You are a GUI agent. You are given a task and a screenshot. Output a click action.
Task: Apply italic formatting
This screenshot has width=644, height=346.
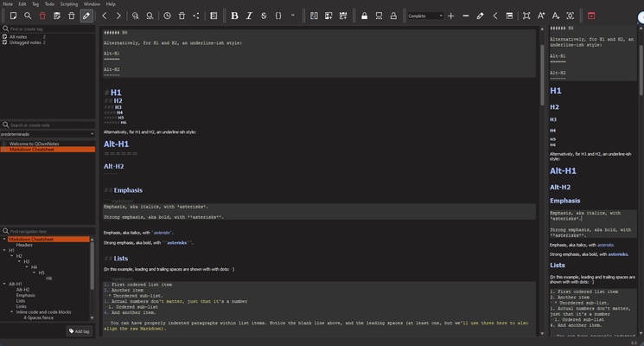(249, 16)
